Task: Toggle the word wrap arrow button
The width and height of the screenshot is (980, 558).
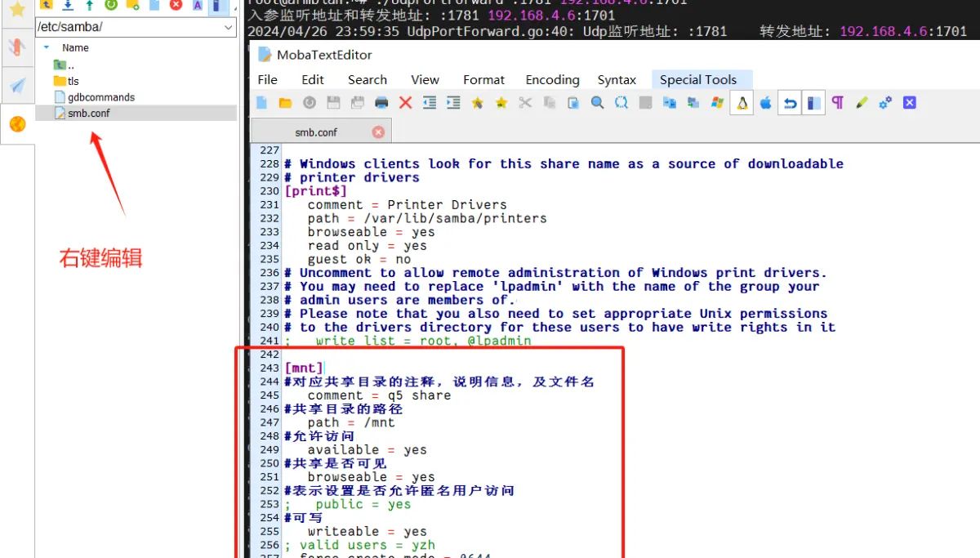Action: pos(790,103)
